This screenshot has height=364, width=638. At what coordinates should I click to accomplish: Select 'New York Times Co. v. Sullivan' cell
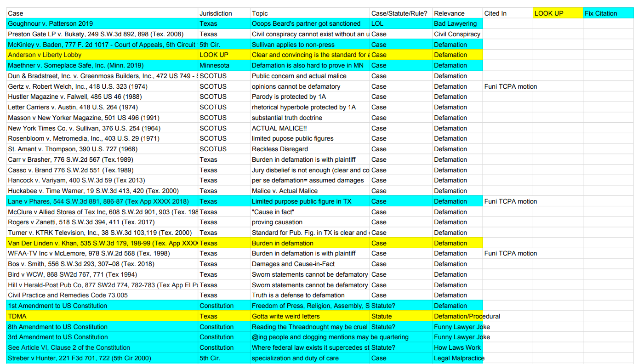[x=102, y=128]
